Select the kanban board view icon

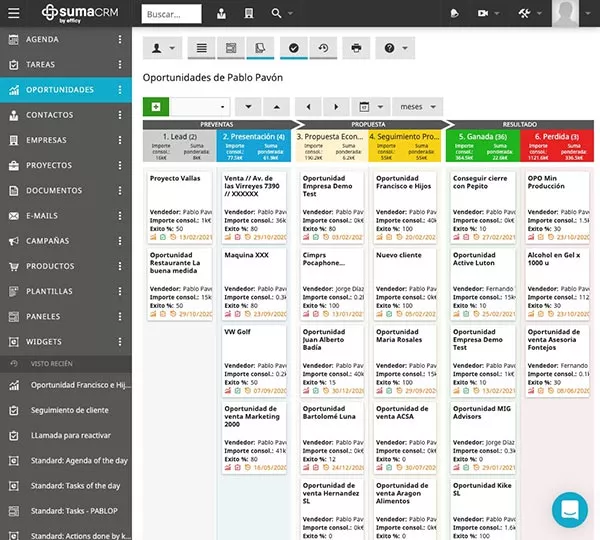point(260,48)
